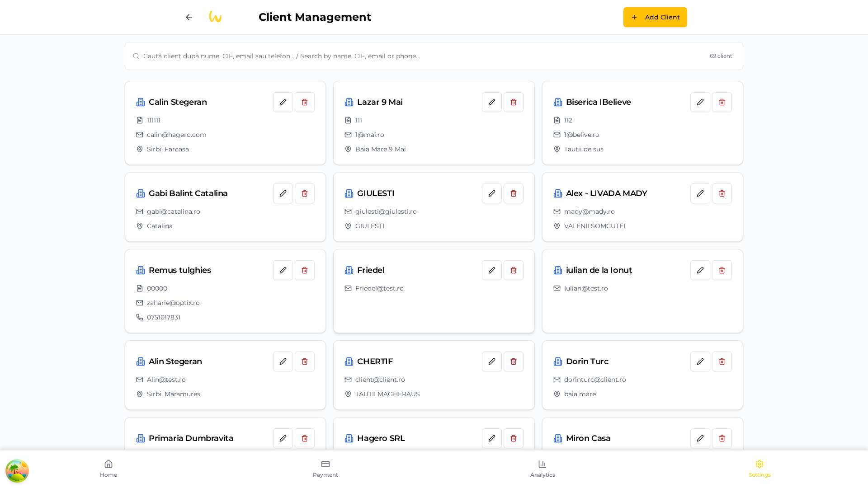Click the client@client.ro email
The image size is (868, 488).
(380, 380)
